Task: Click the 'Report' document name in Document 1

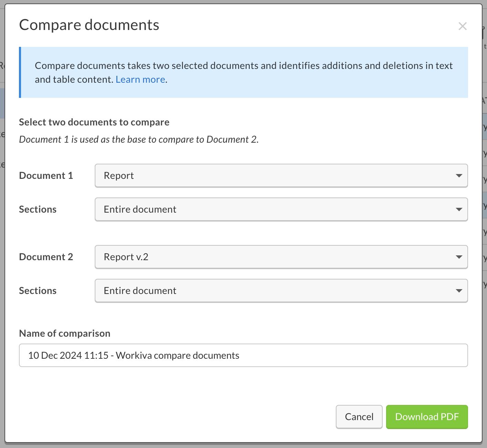Action: point(118,175)
